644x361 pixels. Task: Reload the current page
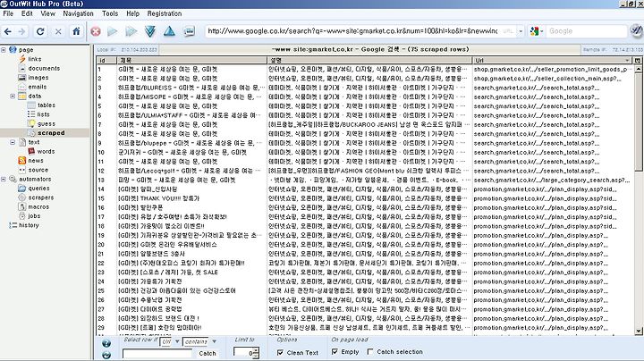coord(40,31)
